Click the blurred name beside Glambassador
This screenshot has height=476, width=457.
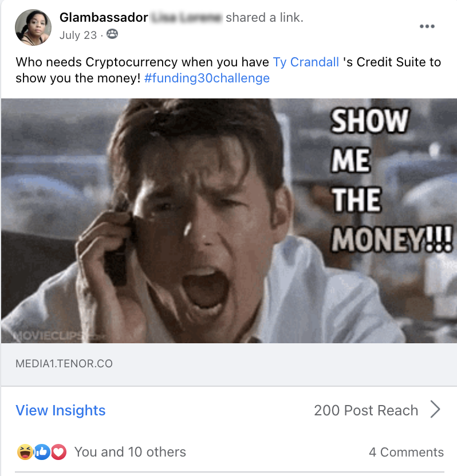(186, 18)
